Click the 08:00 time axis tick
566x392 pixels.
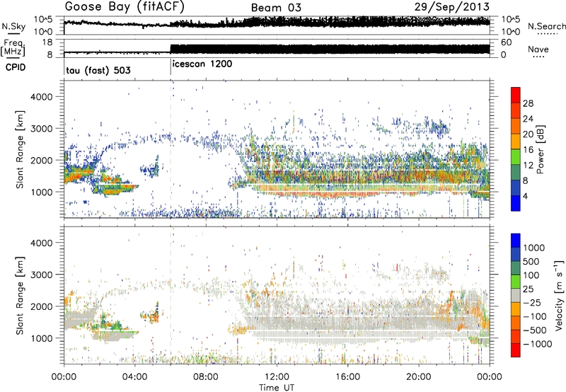click(206, 377)
